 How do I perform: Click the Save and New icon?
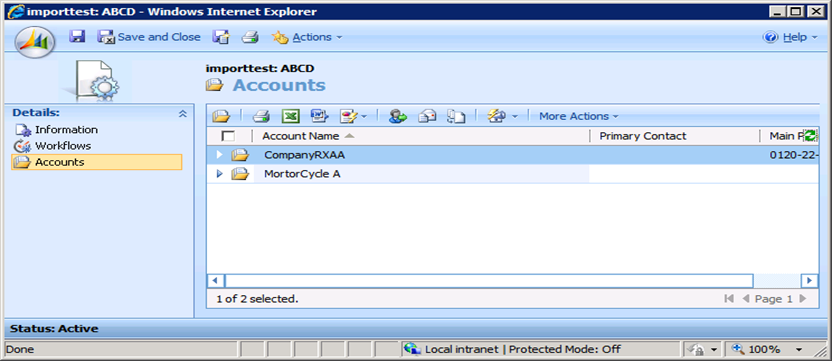(221, 37)
